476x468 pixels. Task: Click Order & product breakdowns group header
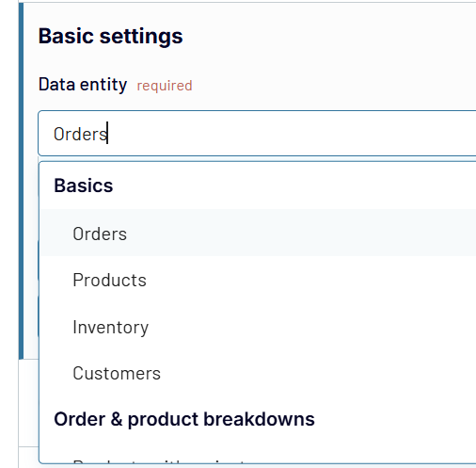point(184,419)
